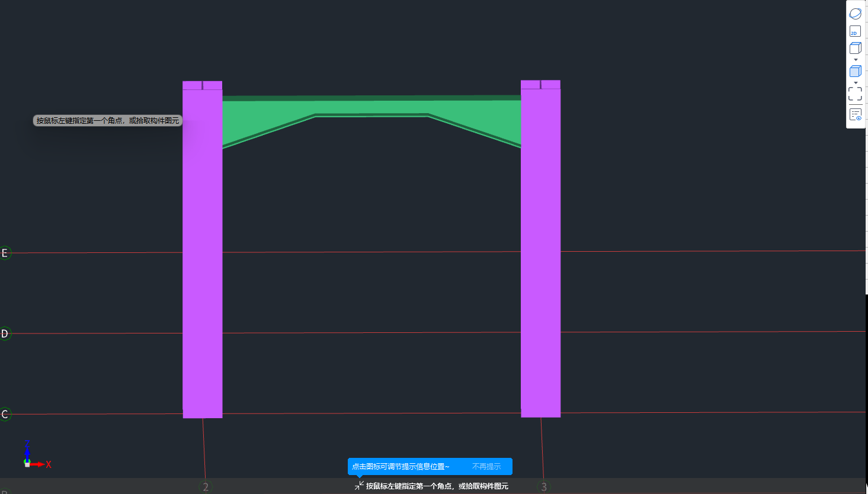Click the hint position adjust arrows icon

pyautogui.click(x=359, y=486)
